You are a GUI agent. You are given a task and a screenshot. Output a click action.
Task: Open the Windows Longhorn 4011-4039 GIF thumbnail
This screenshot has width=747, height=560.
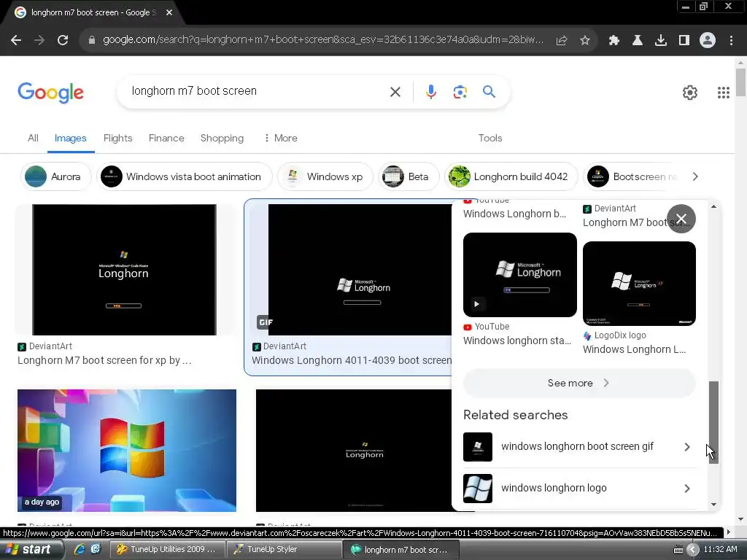[x=352, y=270]
